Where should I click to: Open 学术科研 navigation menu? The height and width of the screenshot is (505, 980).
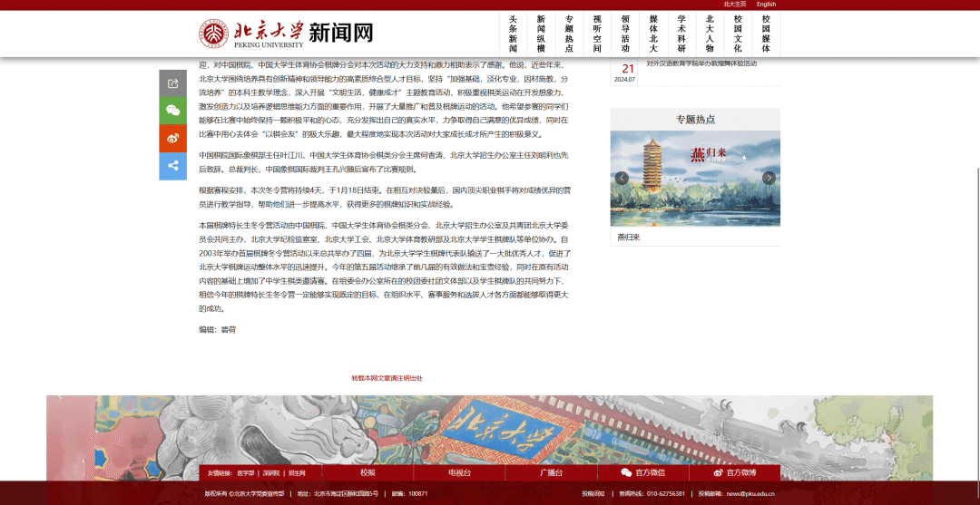pos(681,34)
